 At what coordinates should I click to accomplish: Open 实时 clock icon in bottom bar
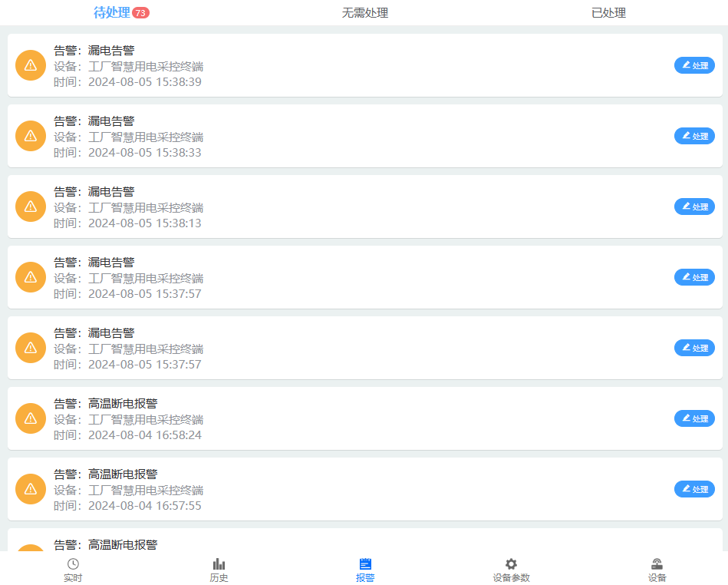coord(73,564)
